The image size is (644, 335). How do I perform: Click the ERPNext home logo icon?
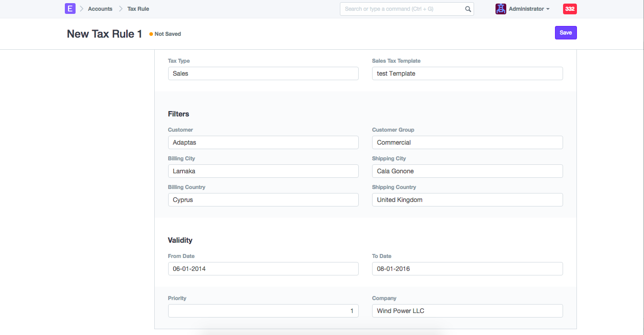[x=70, y=9]
